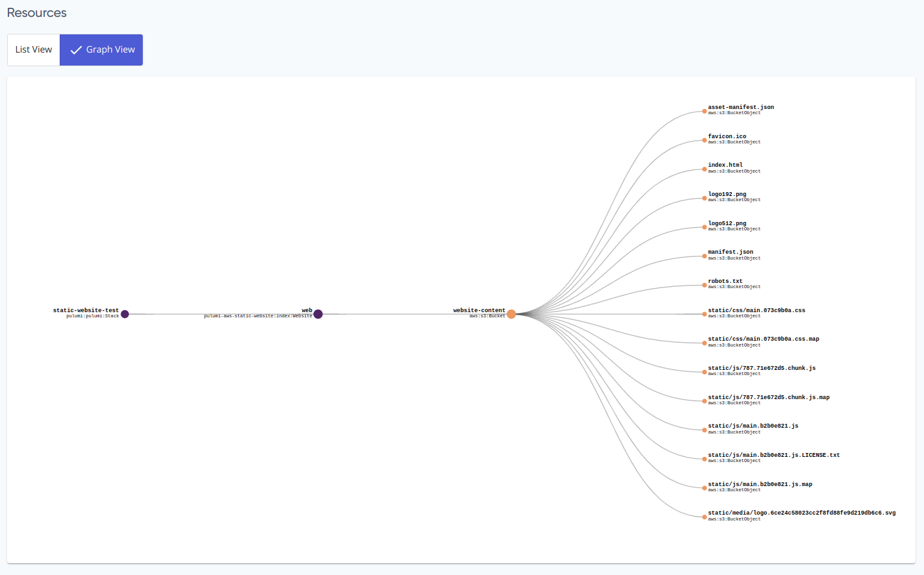Click the static/js/main.b2b0e821.js.map node
Screen dimensions: 924x575
point(705,488)
